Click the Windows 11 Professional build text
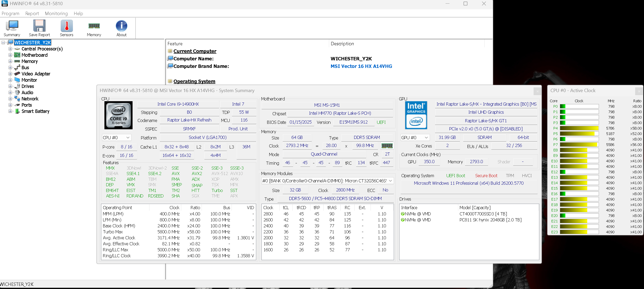644x289 pixels. pos(469,183)
